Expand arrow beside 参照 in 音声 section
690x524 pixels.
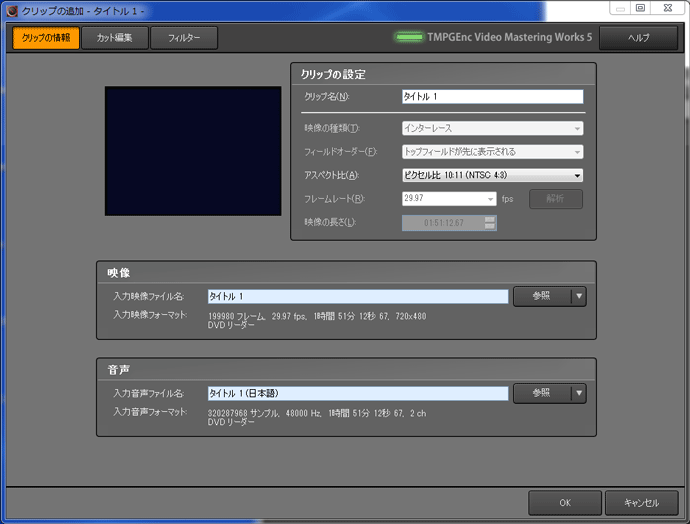(578, 394)
